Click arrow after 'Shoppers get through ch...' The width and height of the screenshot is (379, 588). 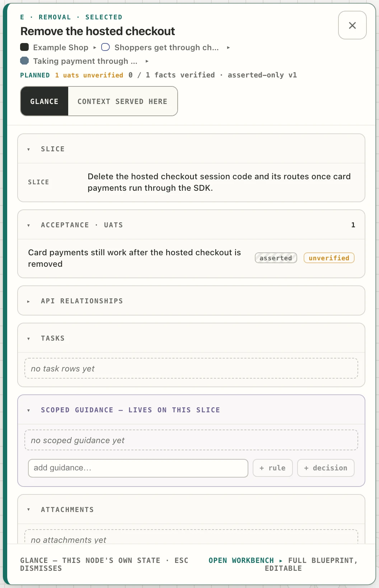[228, 47]
